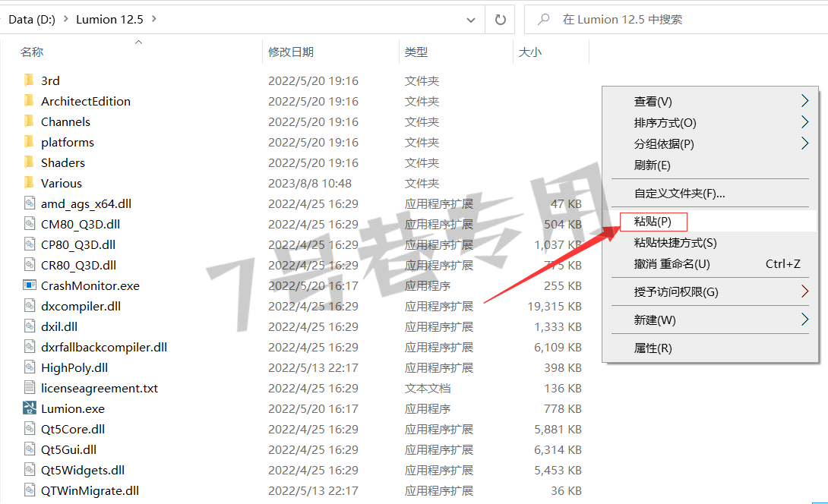
Task: Click the QTWinMigrate.dll file icon
Action: [30, 490]
